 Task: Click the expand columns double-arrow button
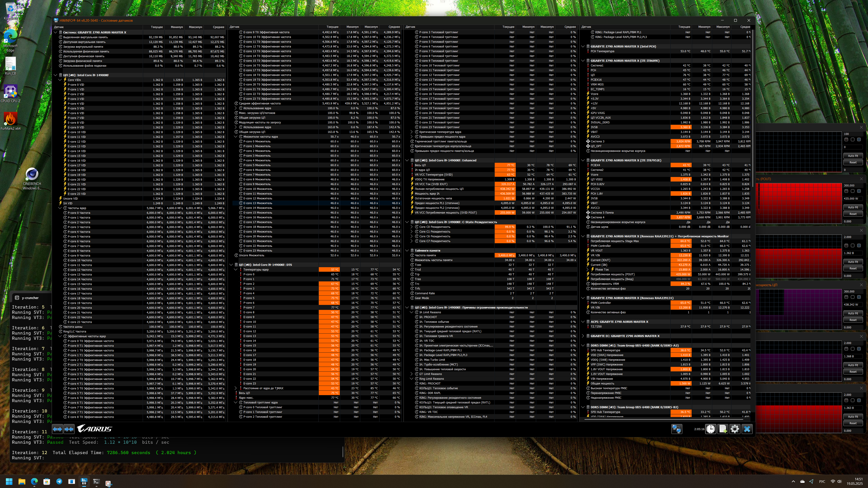(x=57, y=429)
